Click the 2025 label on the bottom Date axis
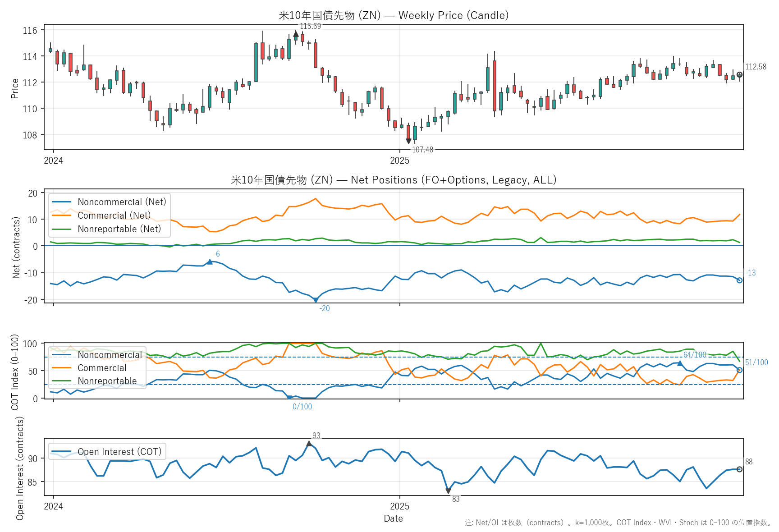This screenshot has height=532, width=779. click(x=399, y=506)
